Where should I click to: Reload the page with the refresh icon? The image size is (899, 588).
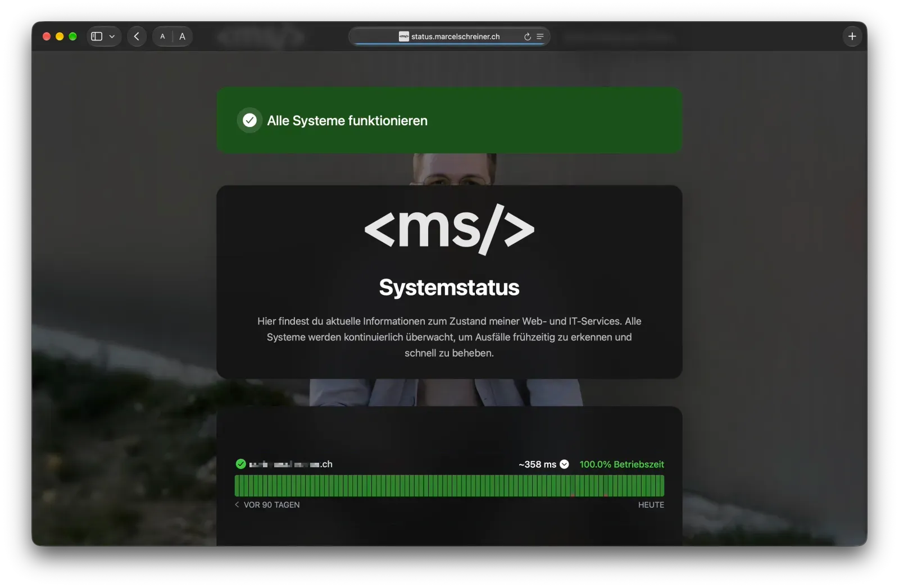528,37
